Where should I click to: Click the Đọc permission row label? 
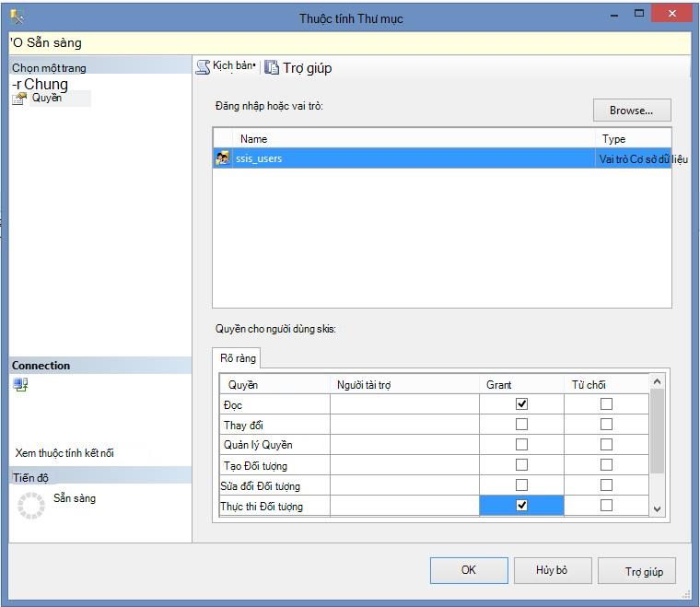233,405
